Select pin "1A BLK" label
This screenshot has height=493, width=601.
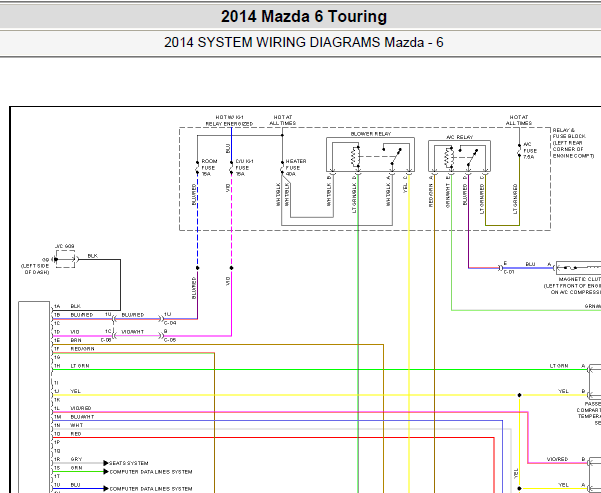(x=67, y=306)
